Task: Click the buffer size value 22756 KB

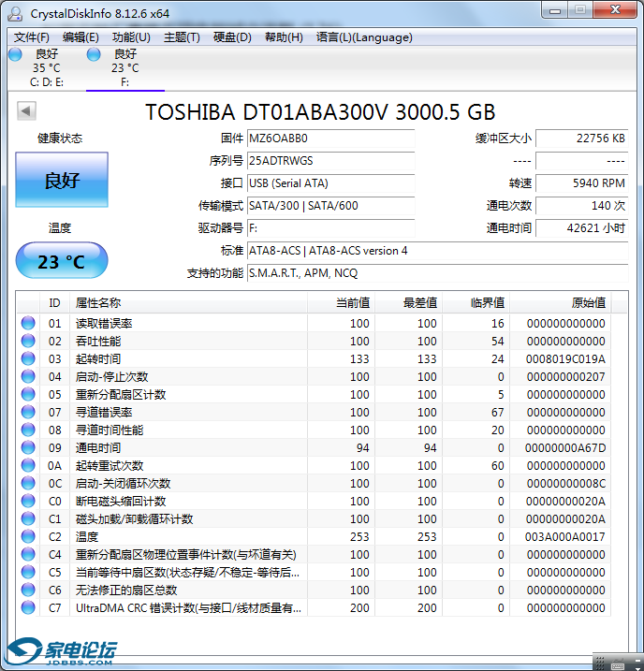Action: (x=582, y=139)
